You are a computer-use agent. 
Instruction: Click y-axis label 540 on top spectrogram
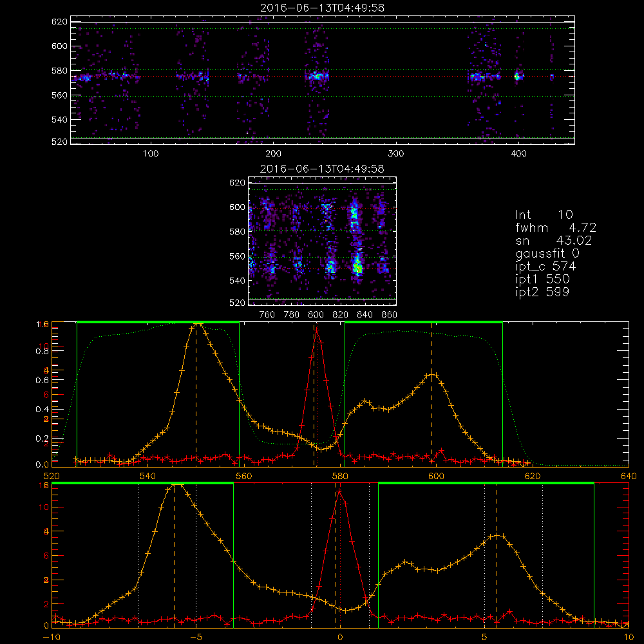click(x=59, y=120)
